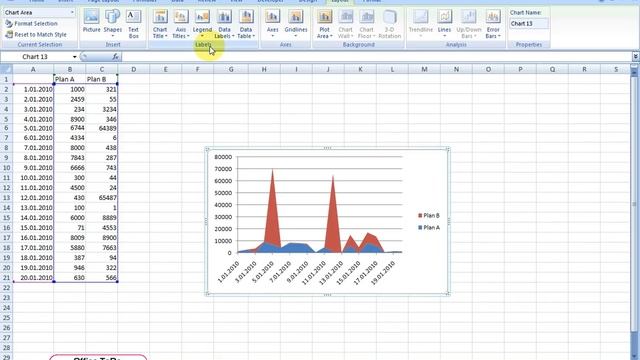Open the Lines menu
This screenshot has height=360, width=640.
(x=444, y=24)
